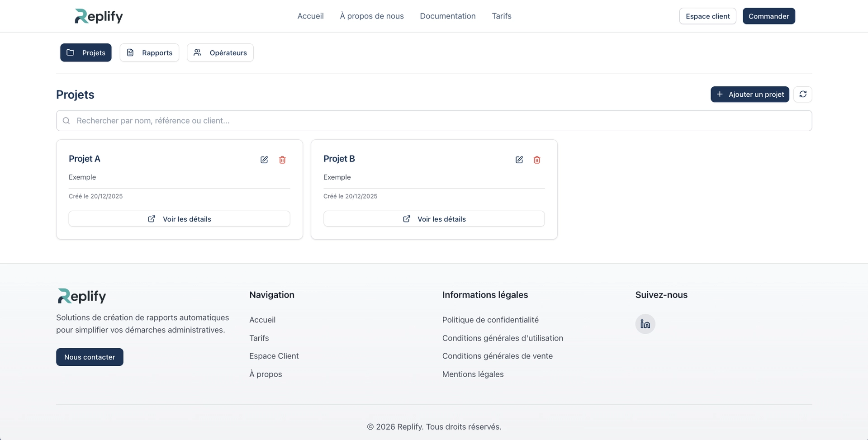
Task: Delete Projet B using the trash icon
Action: pyautogui.click(x=537, y=160)
